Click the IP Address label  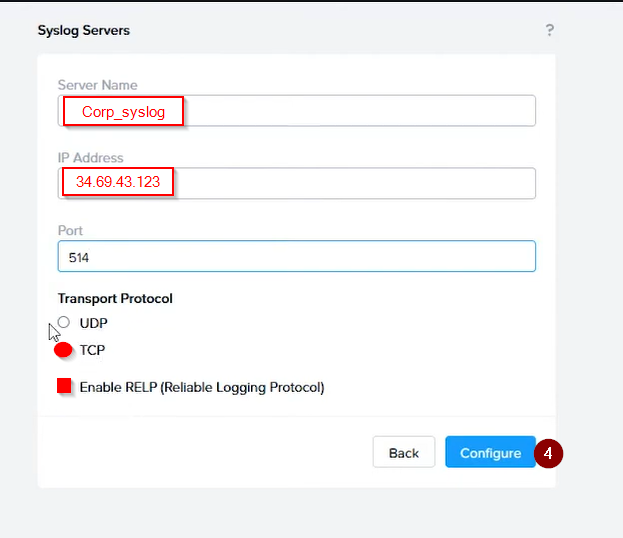[x=91, y=158]
